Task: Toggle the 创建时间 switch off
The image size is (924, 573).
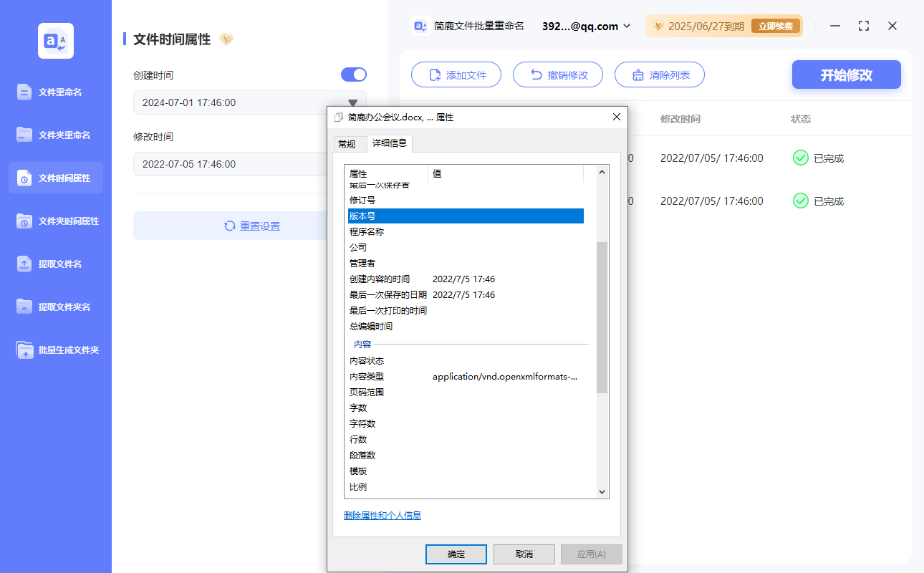Action: [354, 74]
